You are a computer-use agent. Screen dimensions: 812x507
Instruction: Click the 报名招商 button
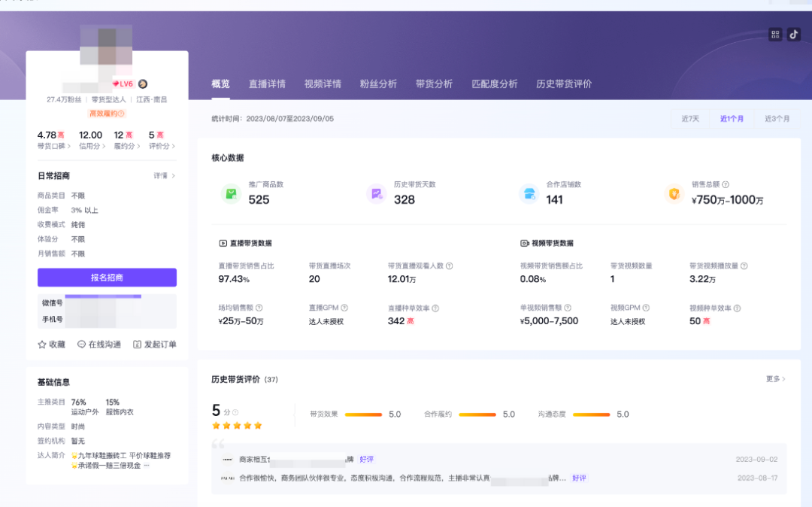click(x=107, y=278)
